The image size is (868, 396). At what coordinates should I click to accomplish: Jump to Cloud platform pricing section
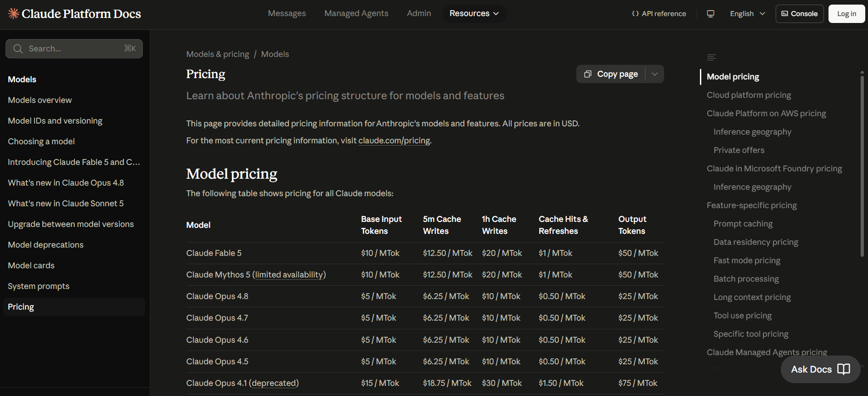(749, 95)
